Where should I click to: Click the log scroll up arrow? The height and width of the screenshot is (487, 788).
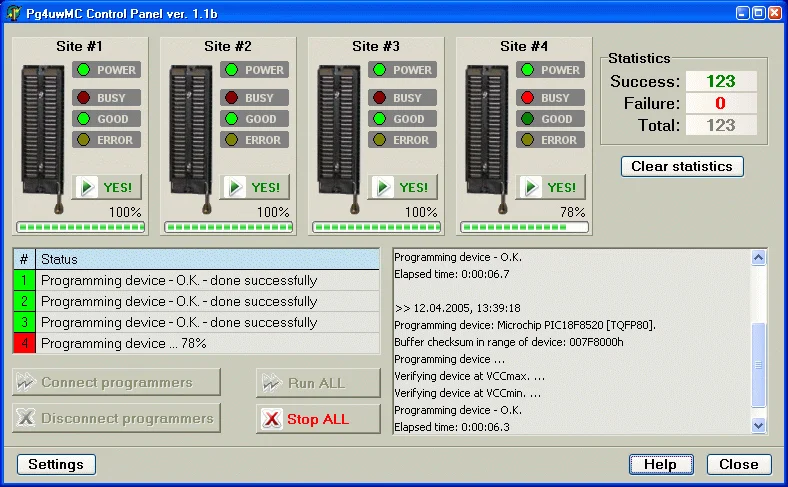tap(758, 258)
